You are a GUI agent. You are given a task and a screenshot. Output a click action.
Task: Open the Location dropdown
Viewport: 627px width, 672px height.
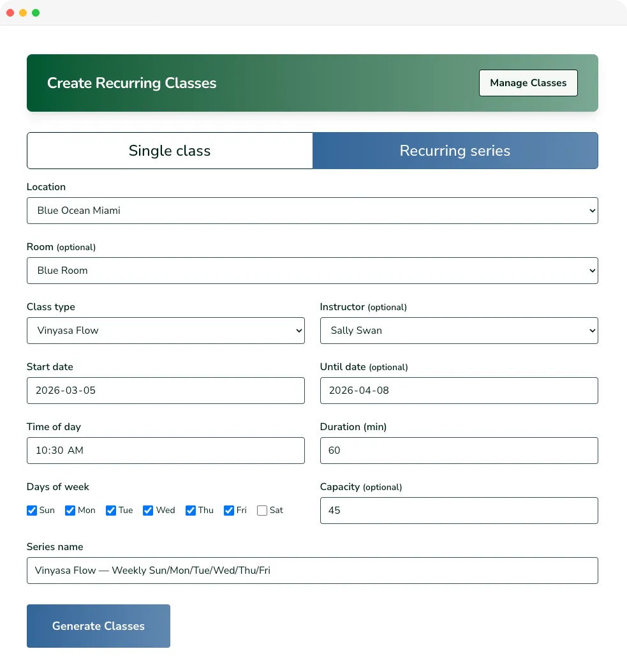312,210
